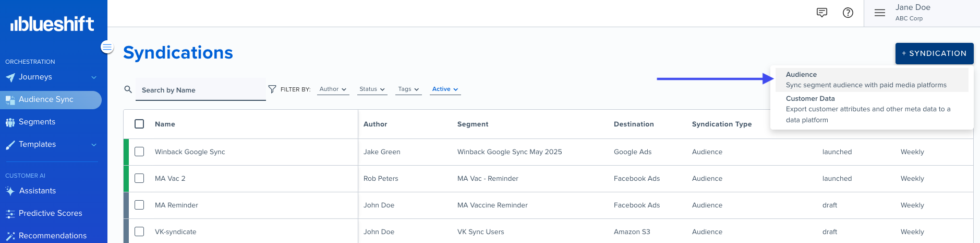Check the Winback Google Sync row checkbox
The height and width of the screenshot is (243, 980).
[139, 152]
